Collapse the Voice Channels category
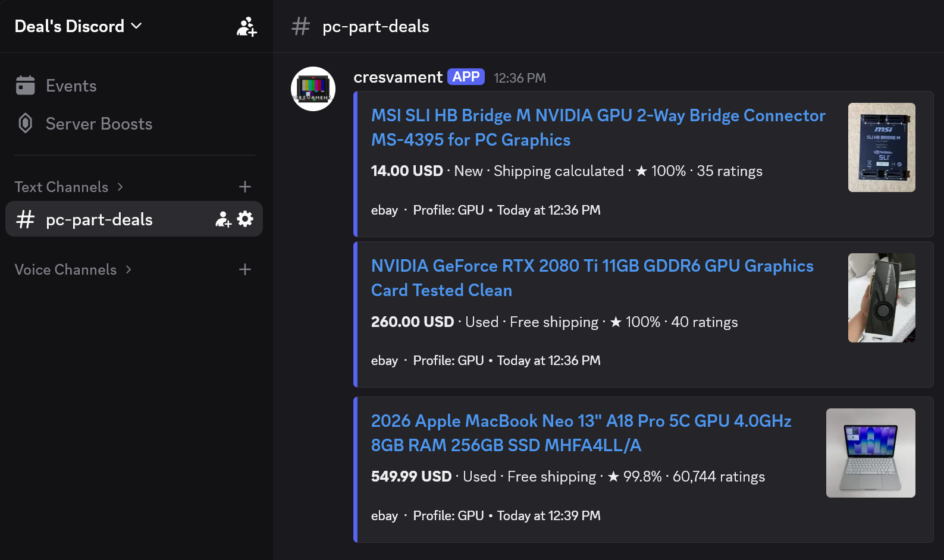 (73, 269)
